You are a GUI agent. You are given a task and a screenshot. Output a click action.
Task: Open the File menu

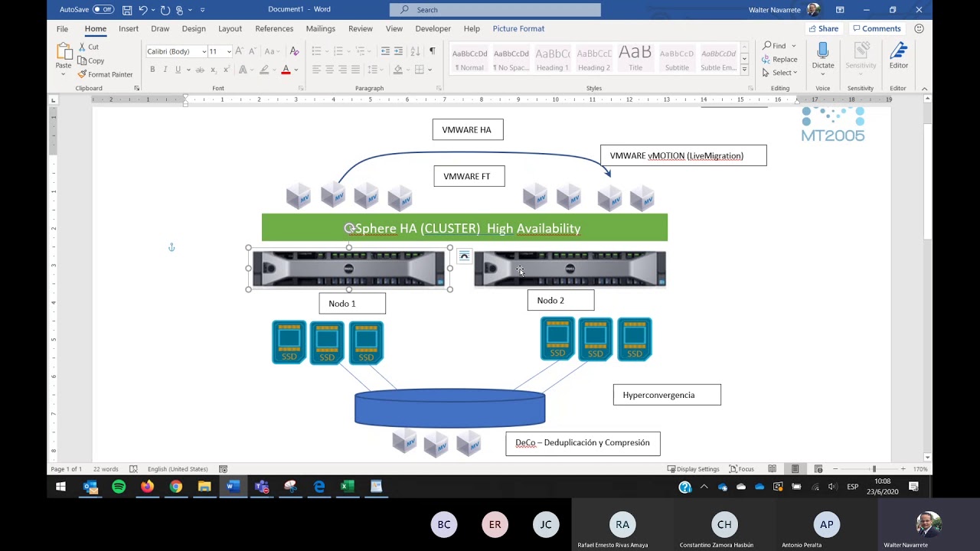(62, 28)
